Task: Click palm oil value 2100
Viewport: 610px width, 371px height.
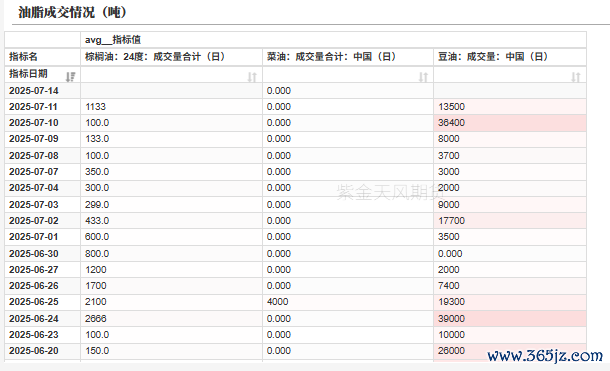Action: click(x=96, y=301)
